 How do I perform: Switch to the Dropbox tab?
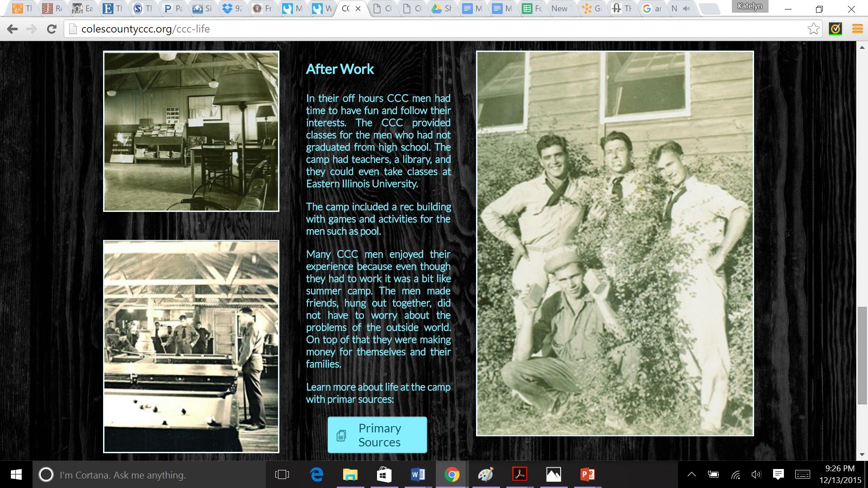[x=234, y=8]
